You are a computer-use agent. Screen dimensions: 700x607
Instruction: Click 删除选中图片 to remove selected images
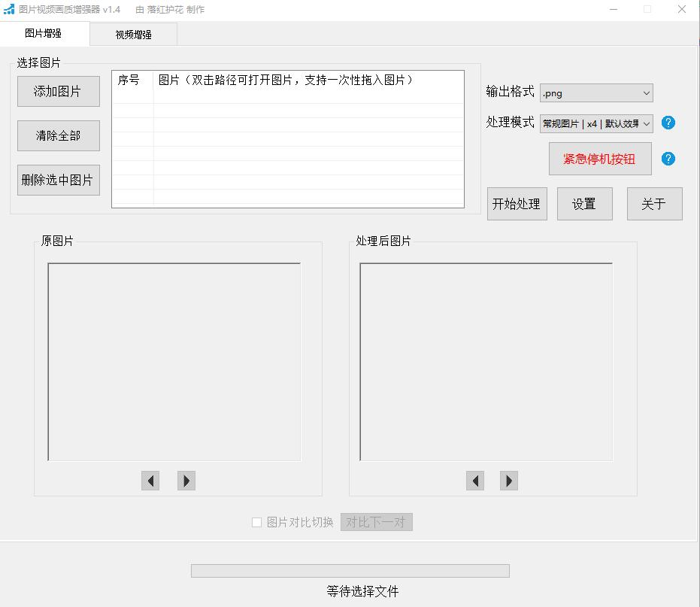[x=58, y=180]
